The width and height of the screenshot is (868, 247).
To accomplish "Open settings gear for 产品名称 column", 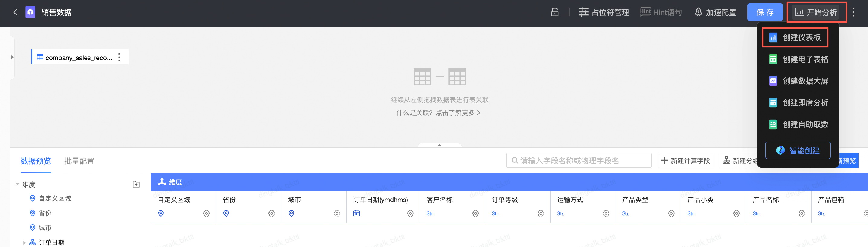I will pyautogui.click(x=802, y=214).
